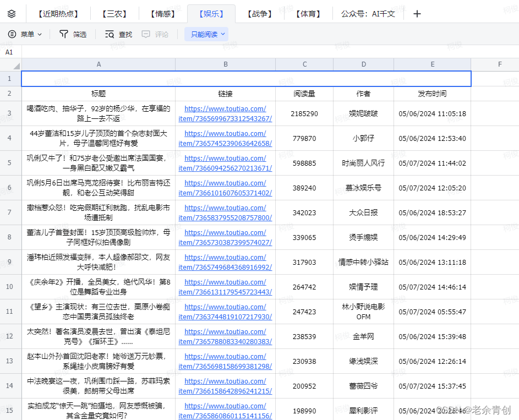Image resolution: width=519 pixels, height=420 pixels.
Task: Click author cell 林小野说电影 OFM
Action: [363, 312]
